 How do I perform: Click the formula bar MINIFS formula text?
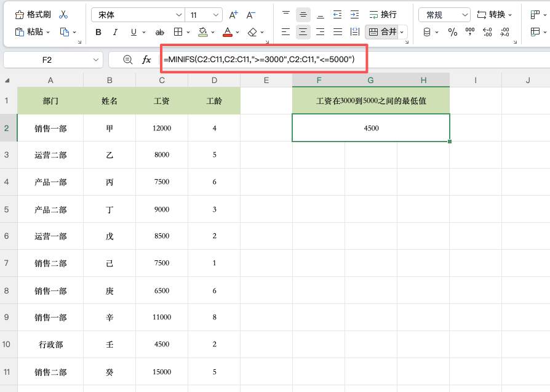pyautogui.click(x=259, y=59)
